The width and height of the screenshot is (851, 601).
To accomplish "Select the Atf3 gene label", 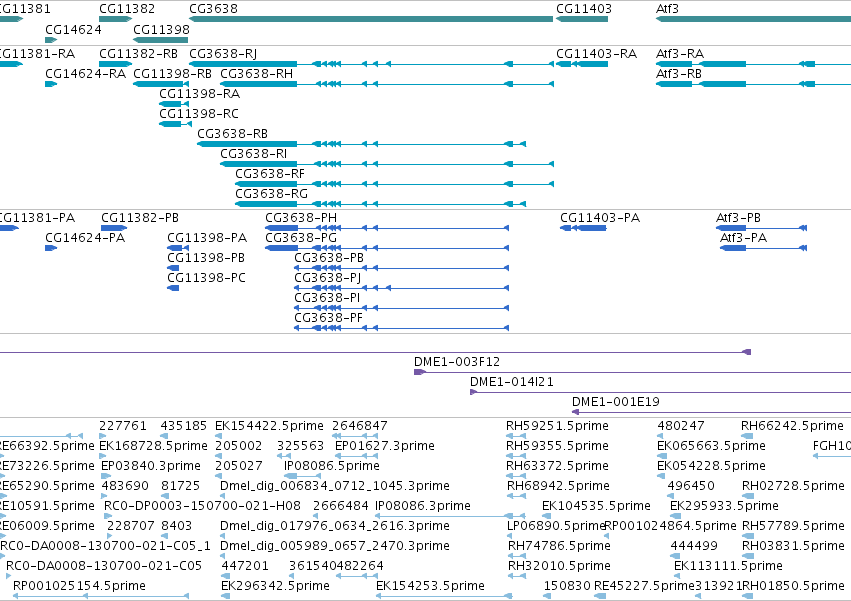I will pyautogui.click(x=667, y=9).
